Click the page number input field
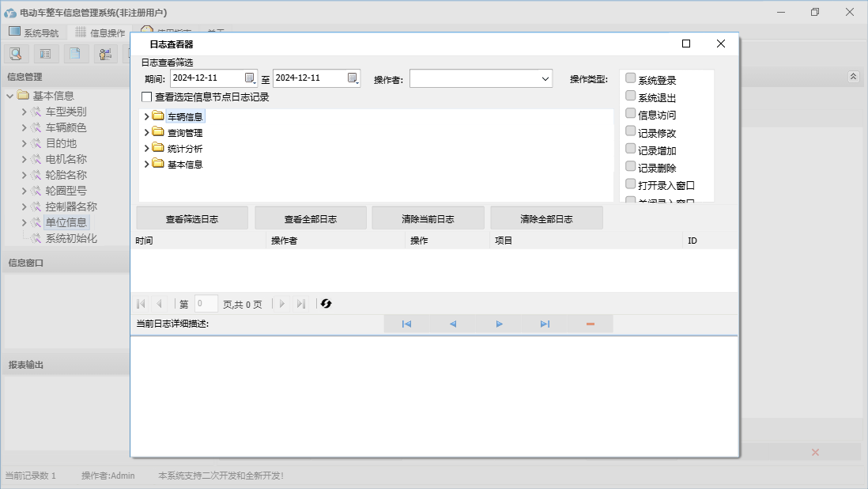This screenshot has height=489, width=868. point(206,304)
